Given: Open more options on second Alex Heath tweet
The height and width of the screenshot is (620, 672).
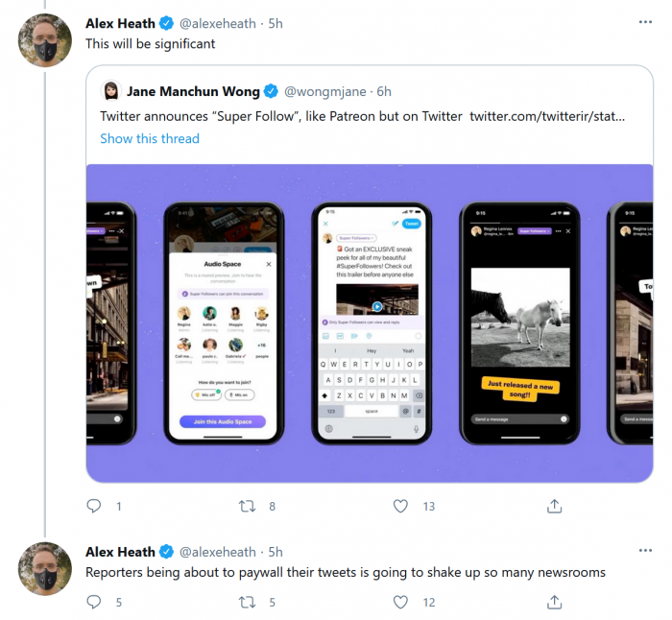Looking at the screenshot, I should pyautogui.click(x=646, y=552).
